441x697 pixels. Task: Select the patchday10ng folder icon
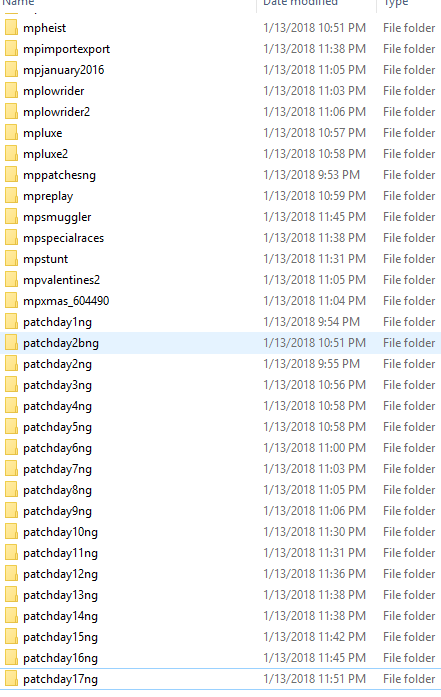(x=11, y=532)
